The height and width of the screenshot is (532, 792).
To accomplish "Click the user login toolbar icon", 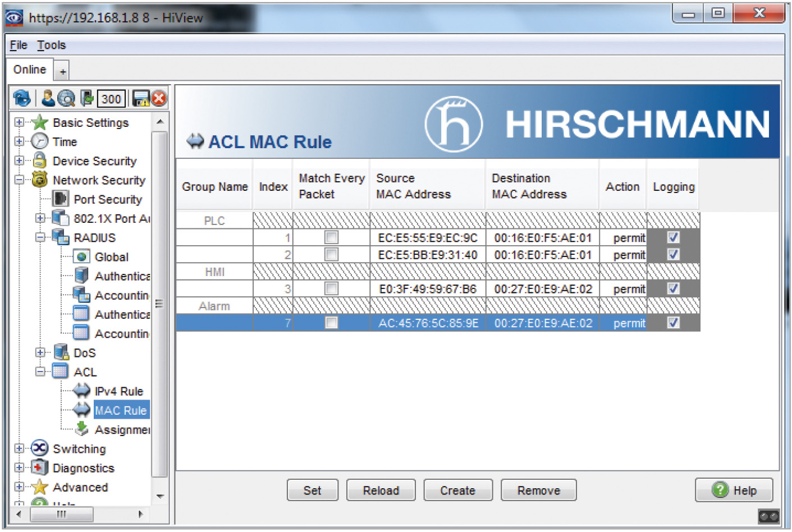I will point(48,98).
